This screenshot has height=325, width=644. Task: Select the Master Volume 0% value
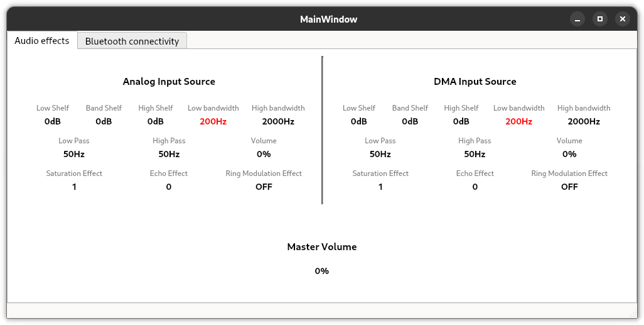[322, 271]
